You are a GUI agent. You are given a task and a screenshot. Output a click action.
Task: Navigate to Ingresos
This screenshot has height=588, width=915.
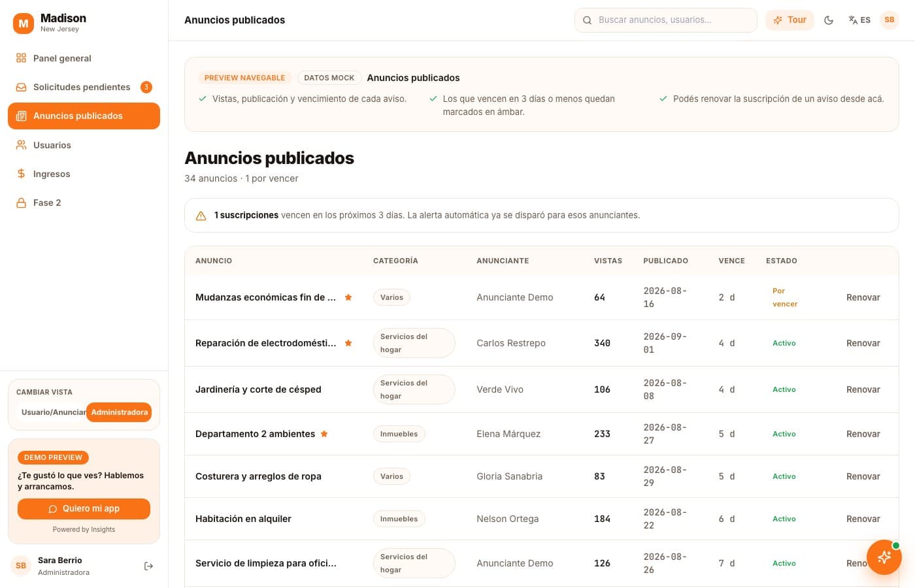84,174
